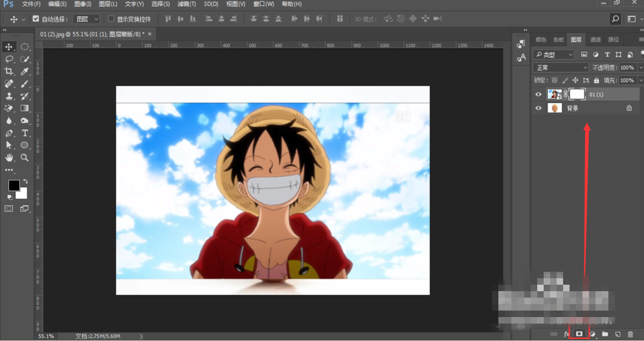Select the Lasso tool
The image size is (644, 341).
point(9,59)
